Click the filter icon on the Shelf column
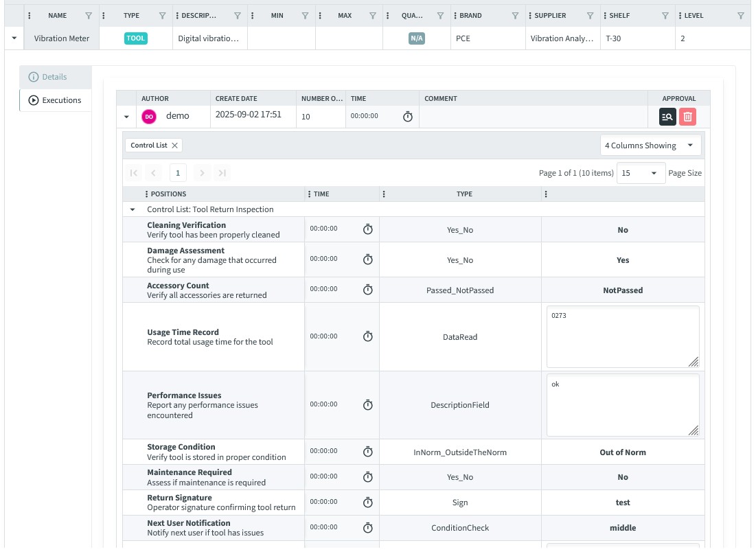The width and height of the screenshot is (756, 554). [x=665, y=16]
